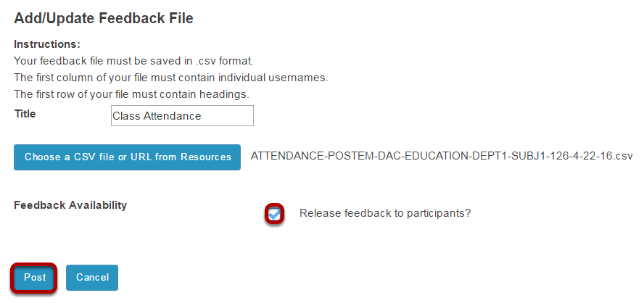The height and width of the screenshot is (306, 644).
Task: Click the 'Title' field label
Action: (x=25, y=114)
